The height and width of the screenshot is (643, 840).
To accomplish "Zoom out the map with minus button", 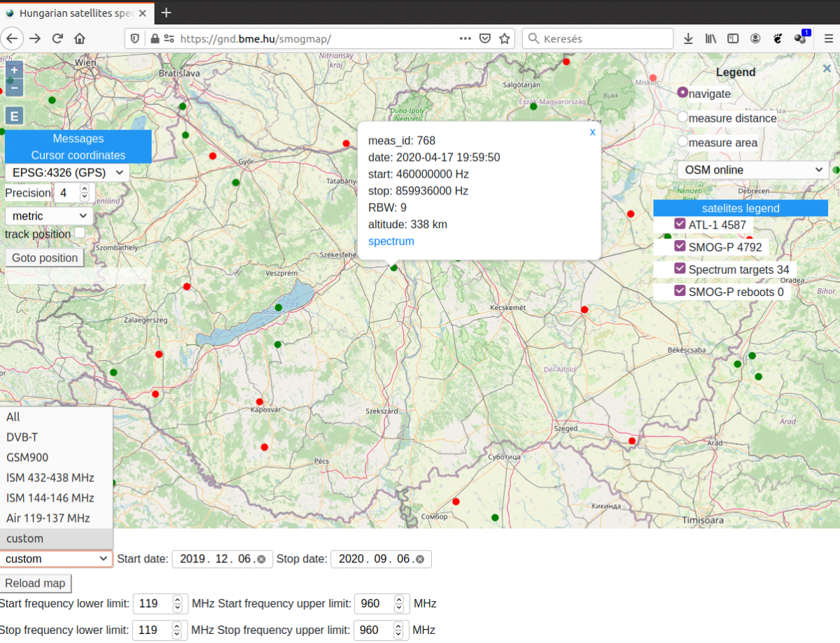I will [x=14, y=88].
